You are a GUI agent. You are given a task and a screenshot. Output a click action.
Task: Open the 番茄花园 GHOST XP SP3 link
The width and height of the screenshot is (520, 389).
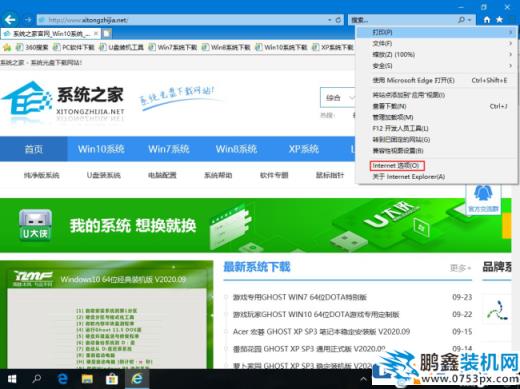pyautogui.click(x=309, y=349)
